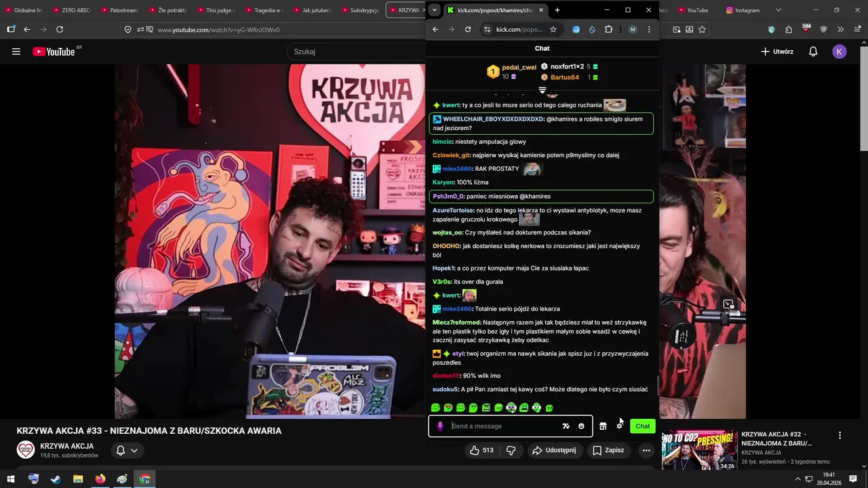
Task: Reload the Kick popout page
Action: [468, 30]
